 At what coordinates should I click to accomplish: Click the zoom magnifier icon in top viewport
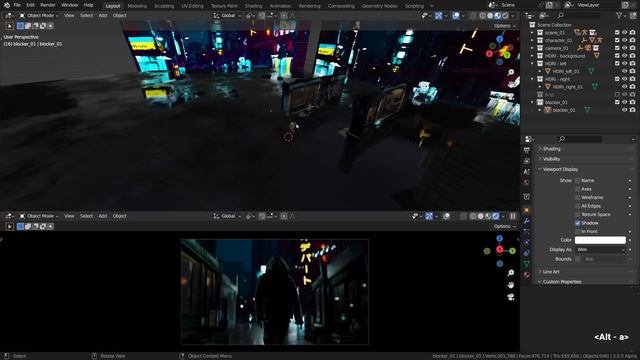coord(511,72)
